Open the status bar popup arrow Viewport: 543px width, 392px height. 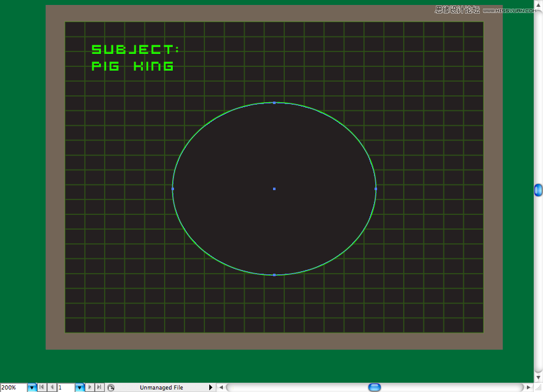tap(211, 388)
